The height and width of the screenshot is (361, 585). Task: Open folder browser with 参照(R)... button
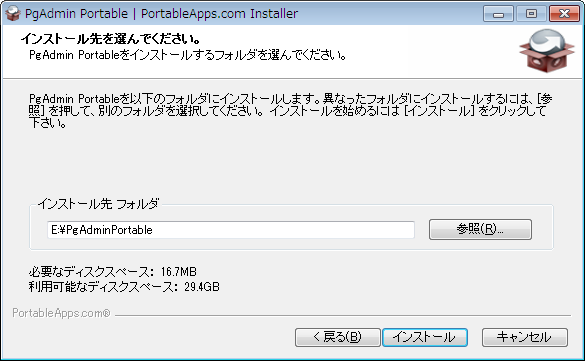coord(480,229)
